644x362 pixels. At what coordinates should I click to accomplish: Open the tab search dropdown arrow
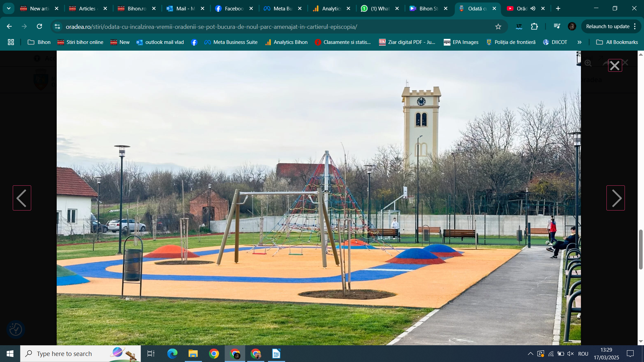tap(8, 8)
